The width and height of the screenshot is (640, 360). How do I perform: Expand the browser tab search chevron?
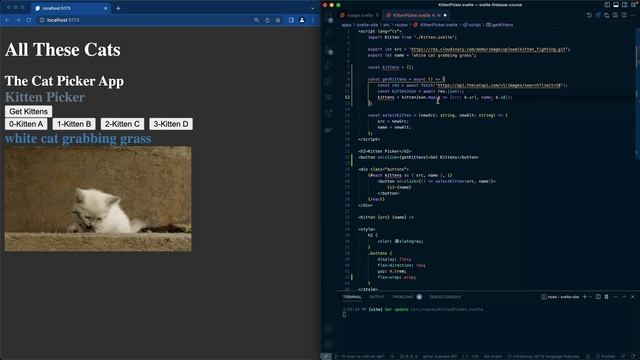tap(312, 8)
